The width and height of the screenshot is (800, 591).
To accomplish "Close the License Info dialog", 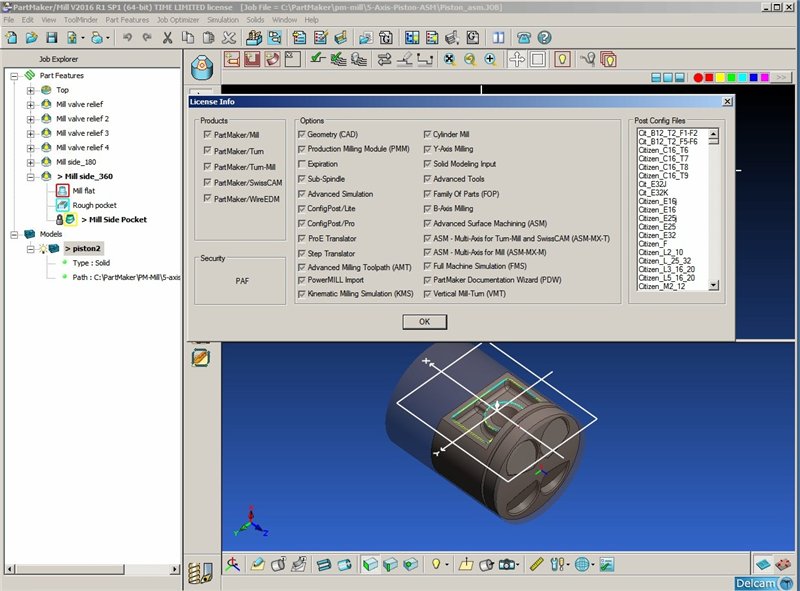I will tap(728, 102).
